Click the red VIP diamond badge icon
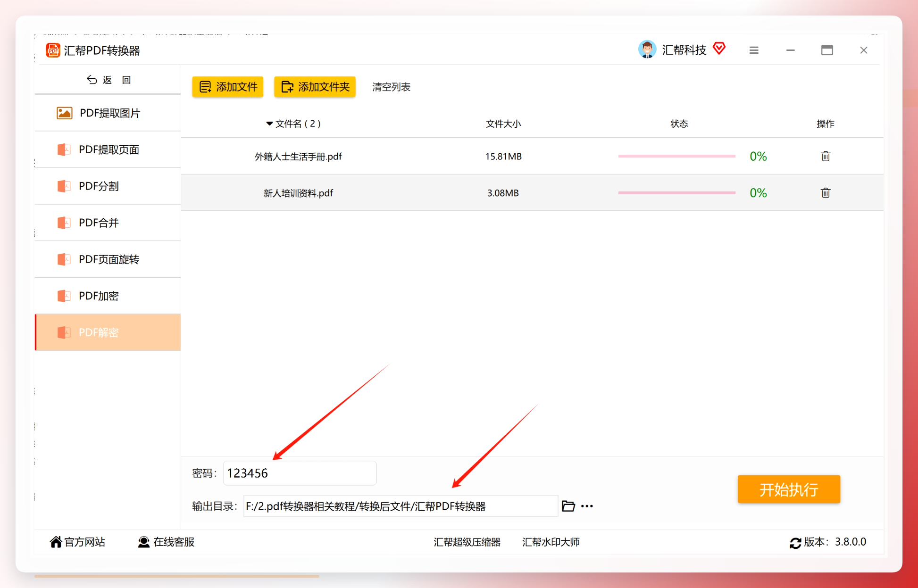Viewport: 918px width, 588px height. click(x=719, y=49)
